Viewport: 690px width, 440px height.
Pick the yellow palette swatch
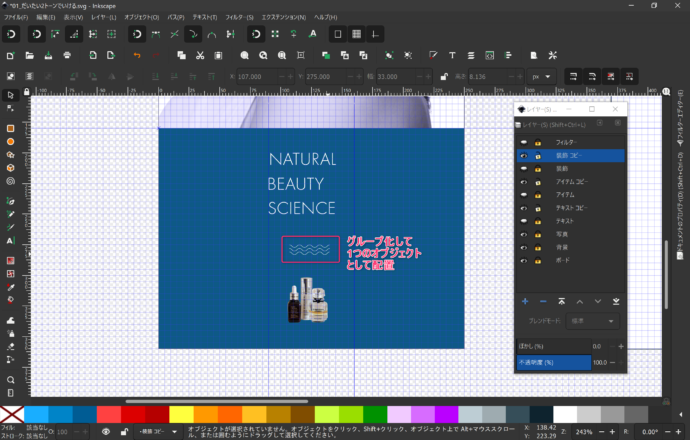(181, 414)
